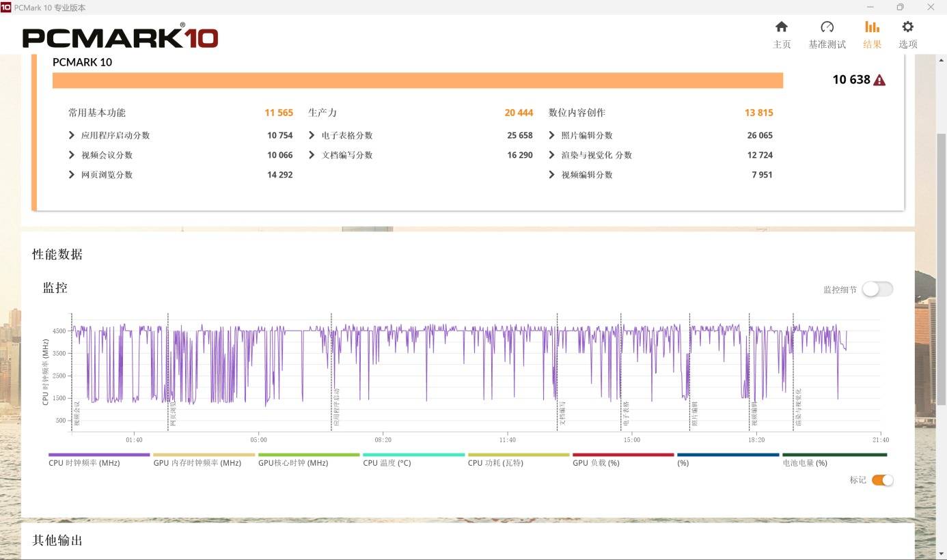Click the 其他输出 section title

(57, 541)
